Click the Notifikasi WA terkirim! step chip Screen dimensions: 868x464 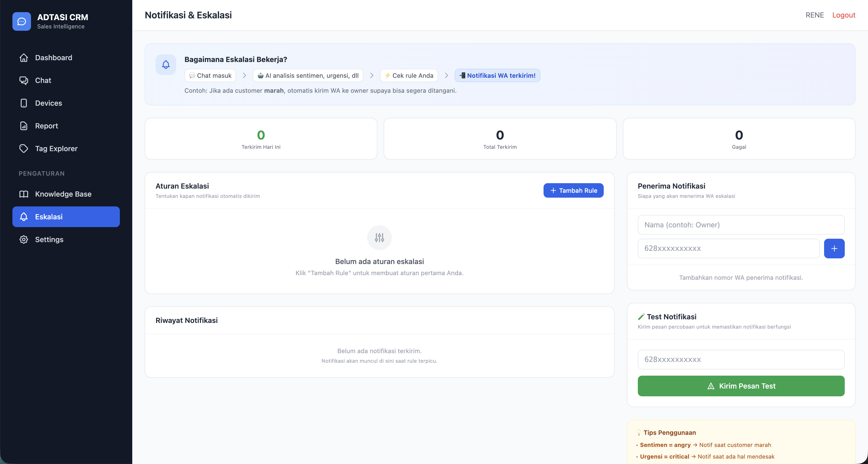497,75
